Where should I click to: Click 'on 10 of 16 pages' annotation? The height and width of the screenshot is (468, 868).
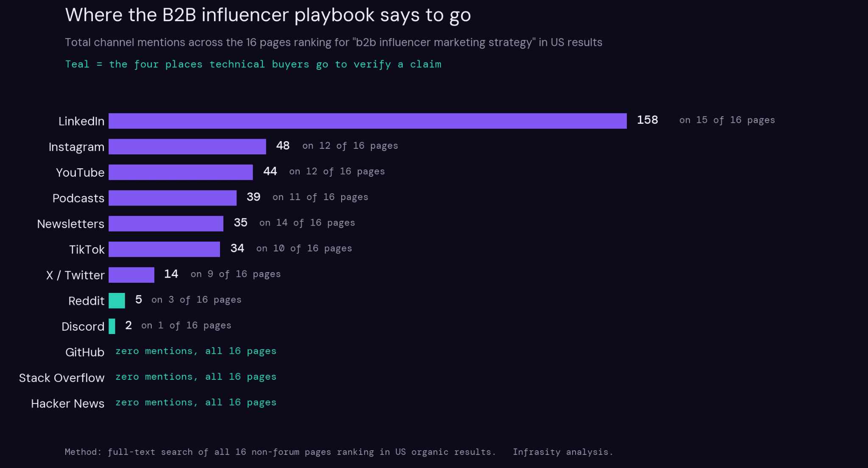[x=304, y=249]
